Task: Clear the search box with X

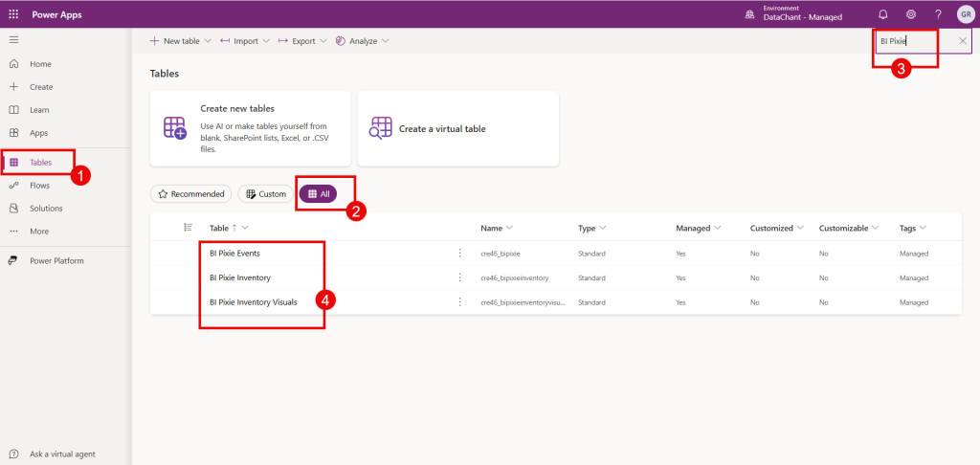Action: 962,41
